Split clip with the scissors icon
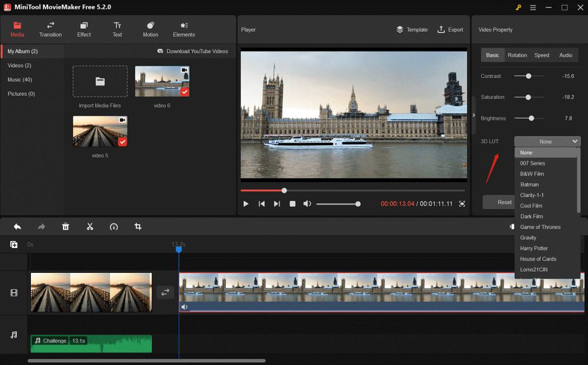The height and width of the screenshot is (365, 588). (x=90, y=226)
